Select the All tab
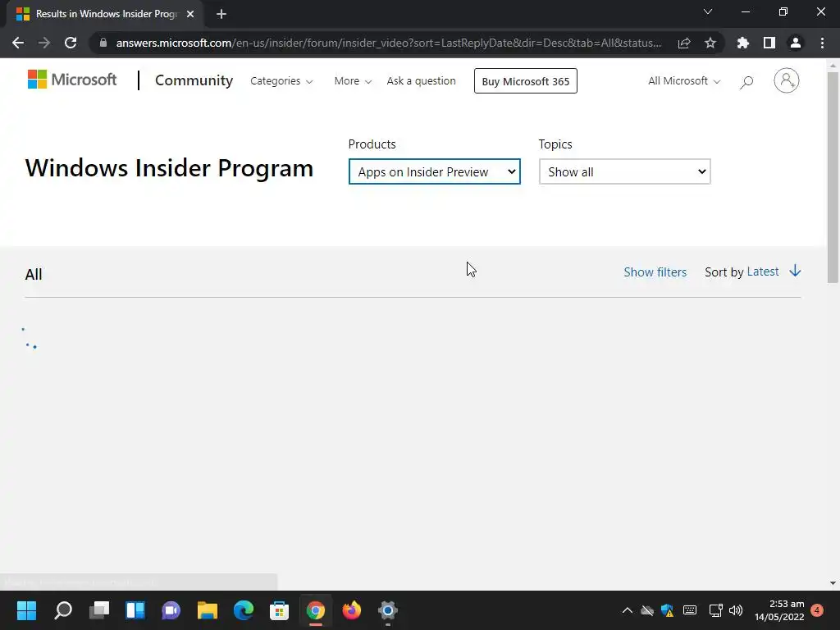This screenshot has height=630, width=840. (33, 274)
